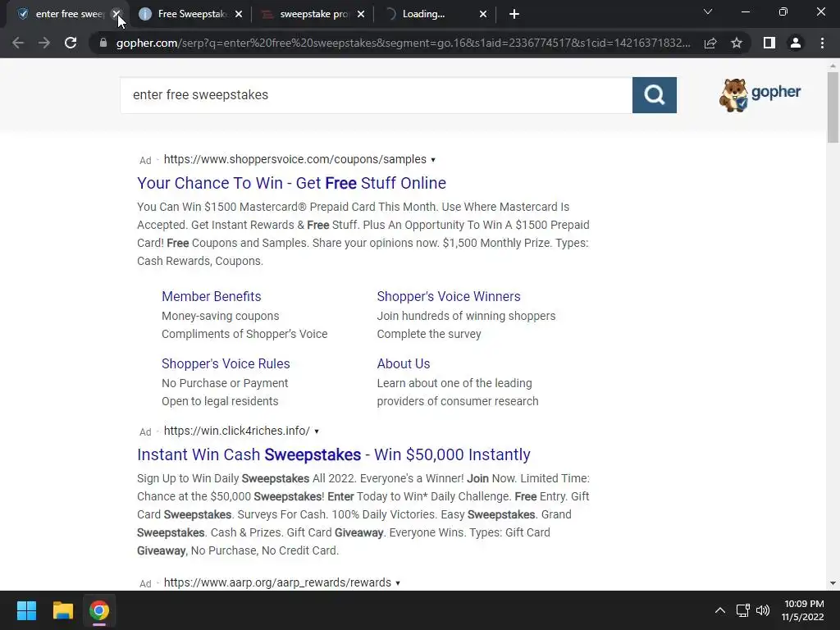Click the Chrome taskbar icon
840x630 pixels.
coord(99,610)
